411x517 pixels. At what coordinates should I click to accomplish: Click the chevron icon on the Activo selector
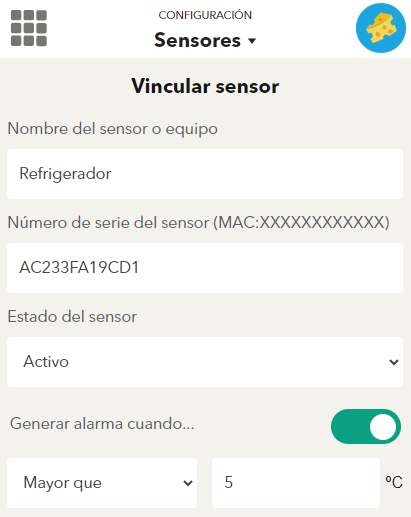[394, 362]
